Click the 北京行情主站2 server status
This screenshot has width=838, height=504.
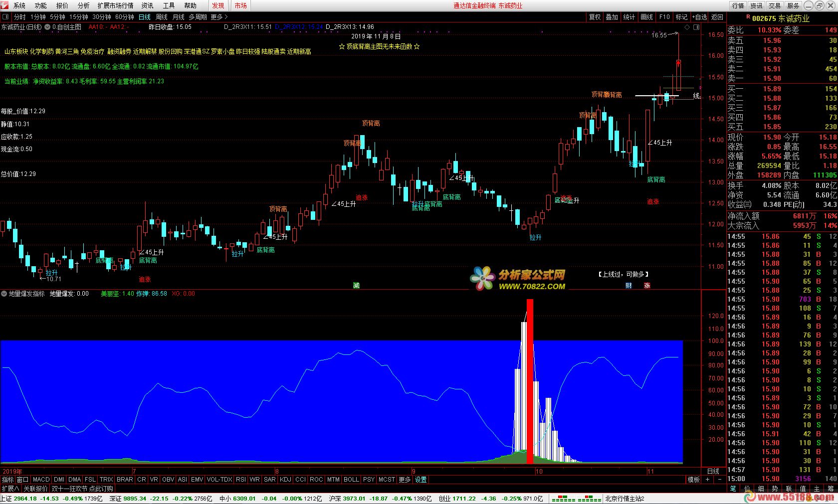pos(625,499)
